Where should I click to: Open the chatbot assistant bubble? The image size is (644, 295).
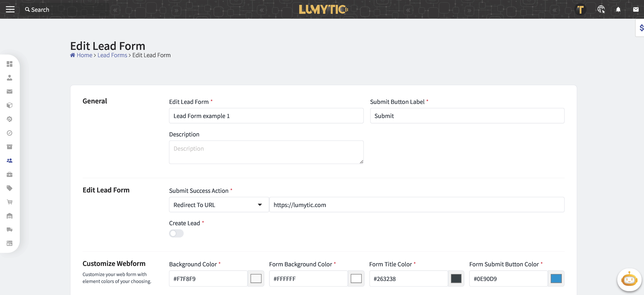629,280
